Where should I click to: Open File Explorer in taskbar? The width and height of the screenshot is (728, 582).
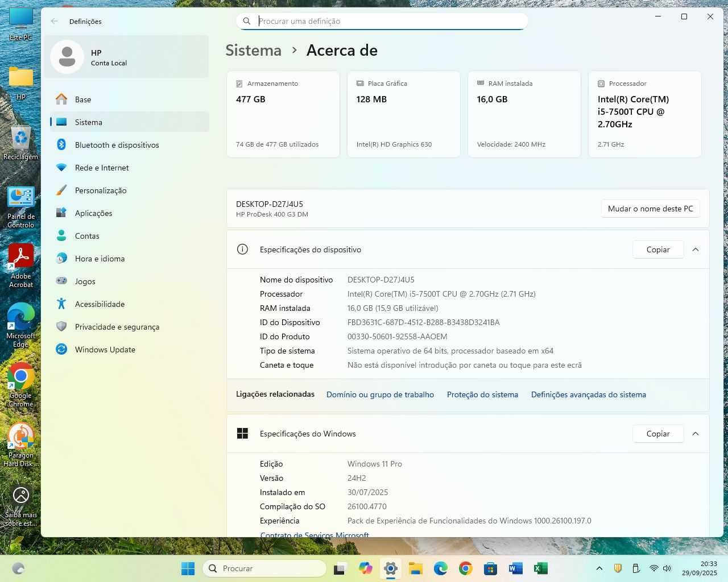tap(415, 568)
